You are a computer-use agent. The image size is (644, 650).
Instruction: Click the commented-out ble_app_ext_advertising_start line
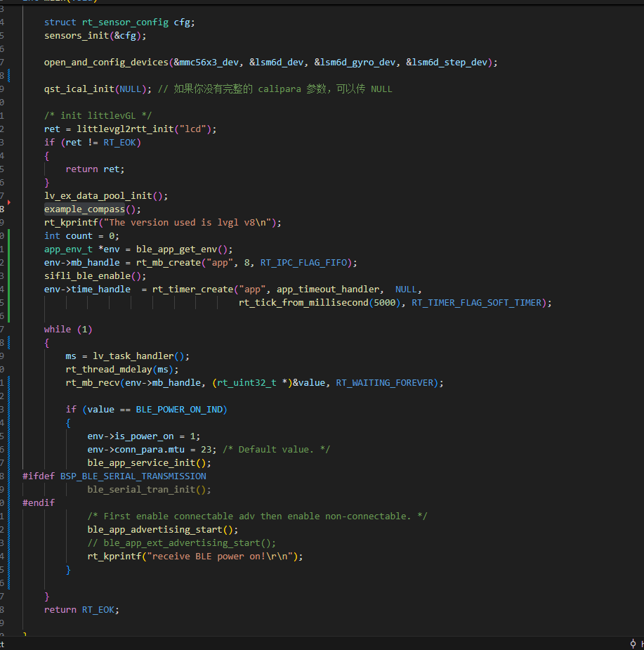click(x=181, y=543)
